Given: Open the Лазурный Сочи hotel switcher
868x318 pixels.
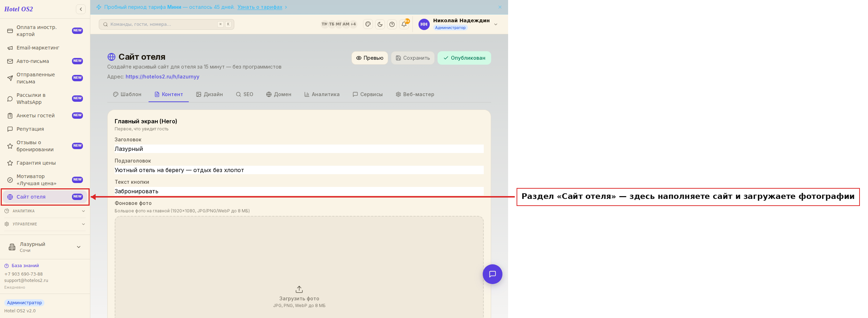Looking at the screenshot, I should tap(45, 247).
